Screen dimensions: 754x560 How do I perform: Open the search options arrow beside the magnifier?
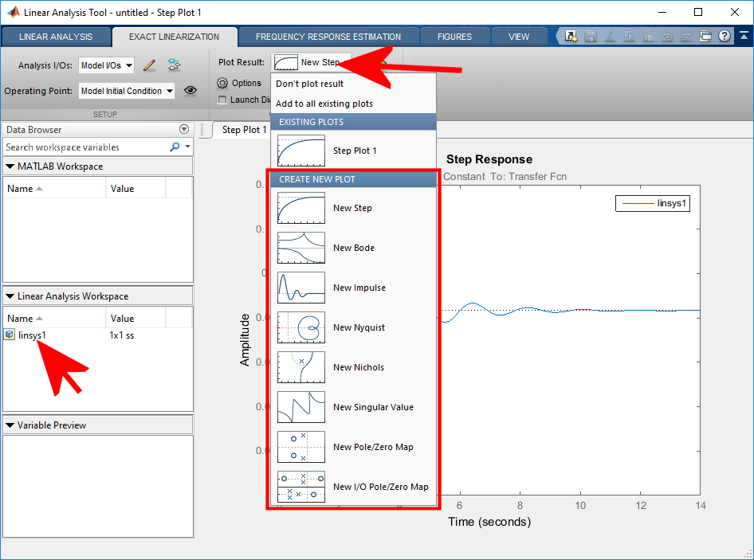(x=187, y=146)
